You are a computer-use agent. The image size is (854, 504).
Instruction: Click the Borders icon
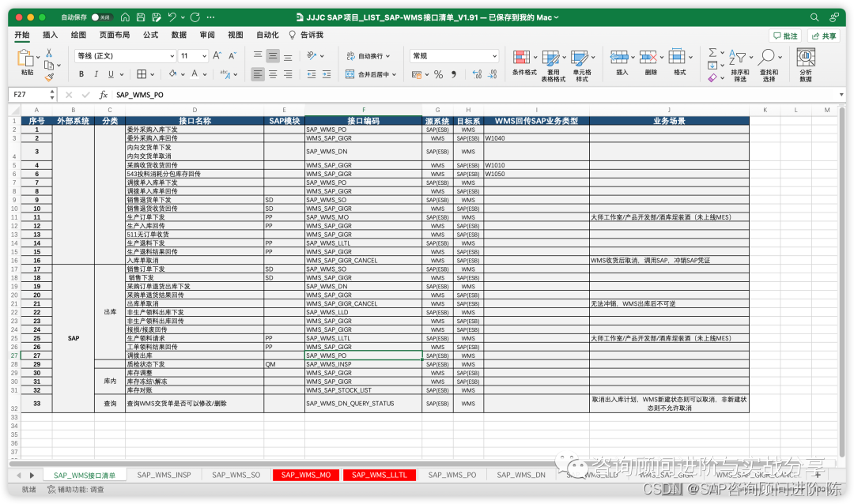pos(142,74)
